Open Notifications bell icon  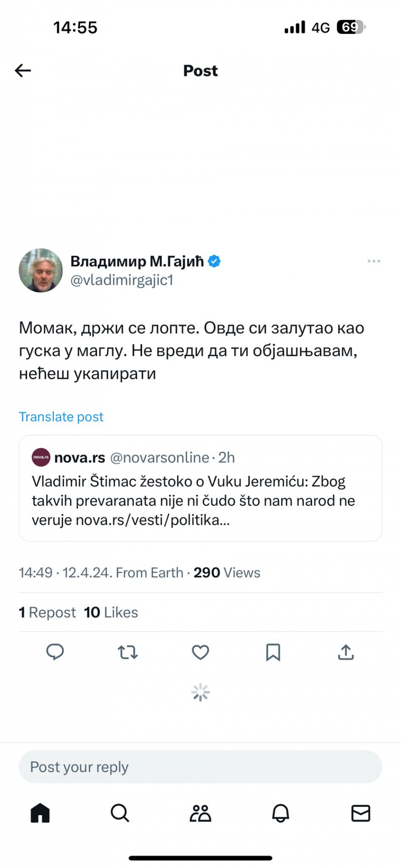coord(281,813)
